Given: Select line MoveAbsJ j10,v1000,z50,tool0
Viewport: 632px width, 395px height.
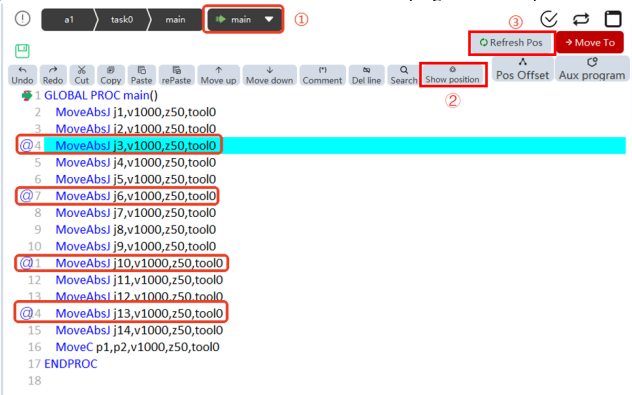Looking at the screenshot, I should pos(139,263).
